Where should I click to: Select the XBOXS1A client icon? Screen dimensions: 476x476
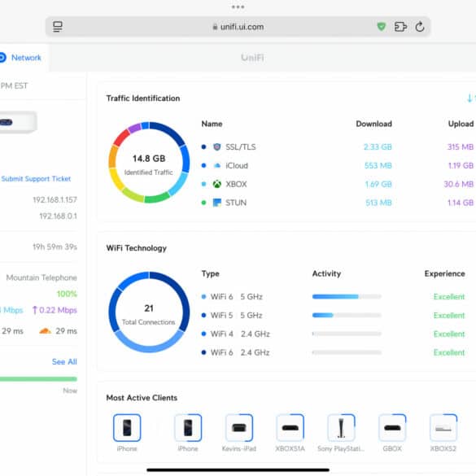[x=290, y=428]
